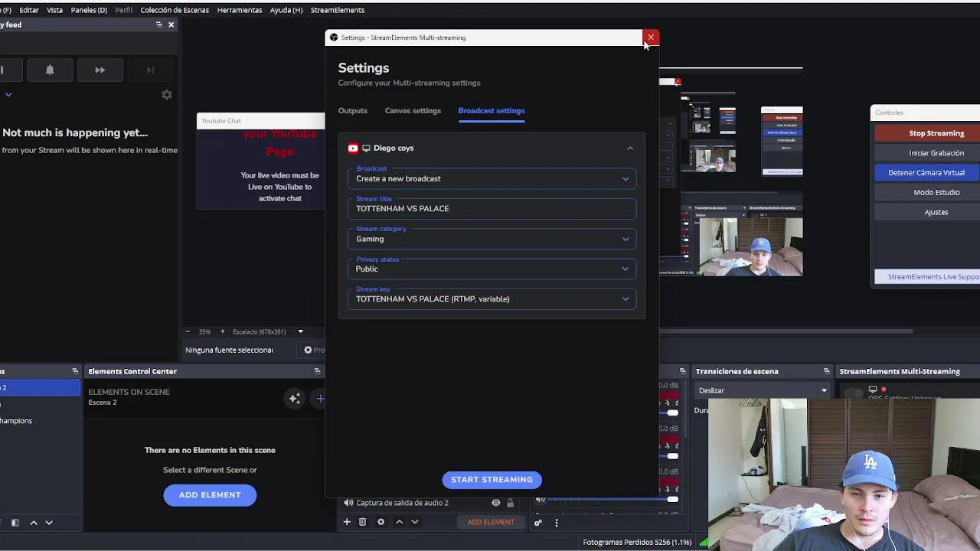
Task: Delete selected source with trash icon
Action: (x=362, y=522)
